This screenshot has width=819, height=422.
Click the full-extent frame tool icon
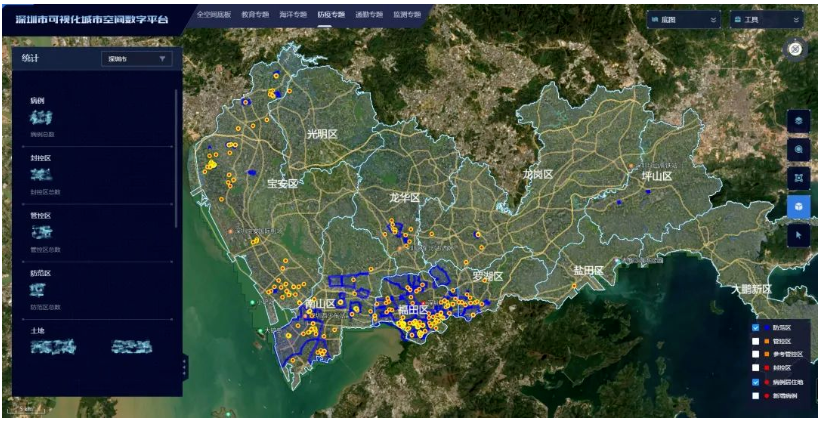coord(799,178)
